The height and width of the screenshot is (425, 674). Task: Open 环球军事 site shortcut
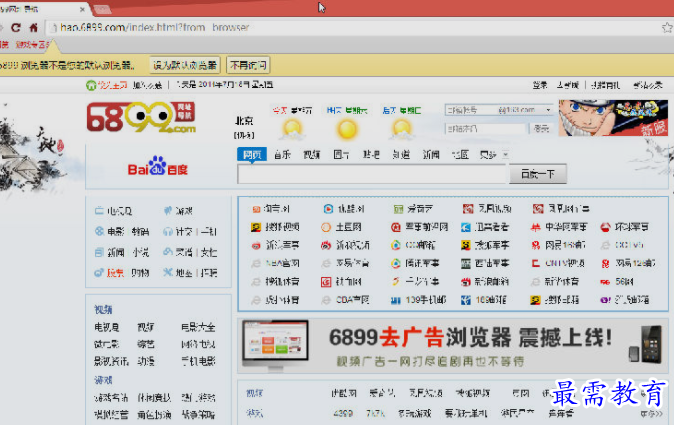click(625, 227)
